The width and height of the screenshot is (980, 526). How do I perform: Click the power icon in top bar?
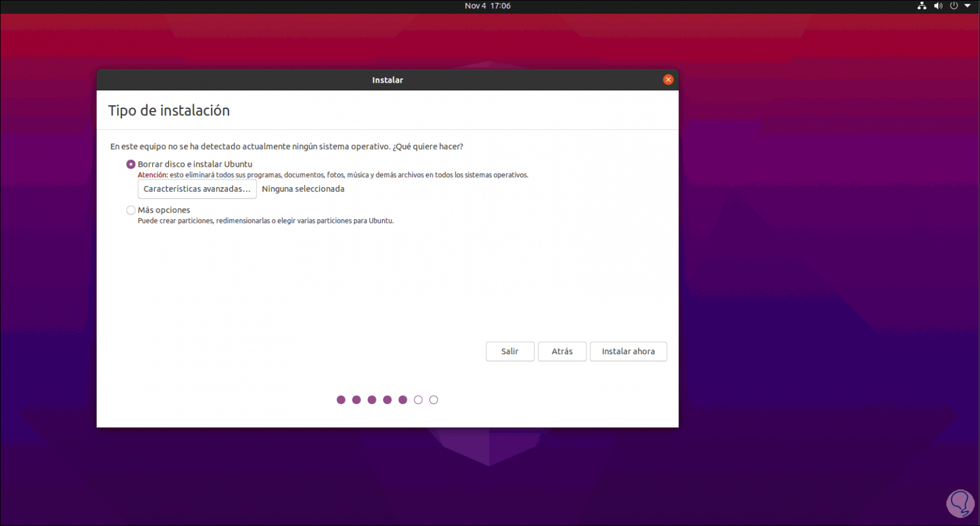pyautogui.click(x=954, y=6)
